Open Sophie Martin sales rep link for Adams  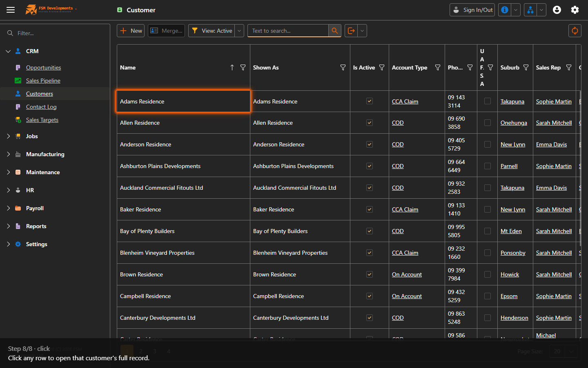[x=554, y=101]
